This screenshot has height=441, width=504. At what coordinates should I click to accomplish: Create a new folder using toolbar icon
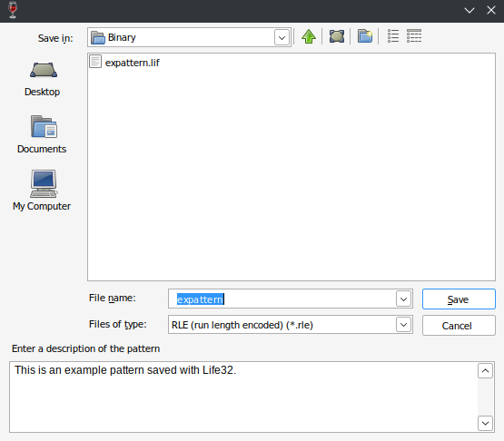(365, 36)
